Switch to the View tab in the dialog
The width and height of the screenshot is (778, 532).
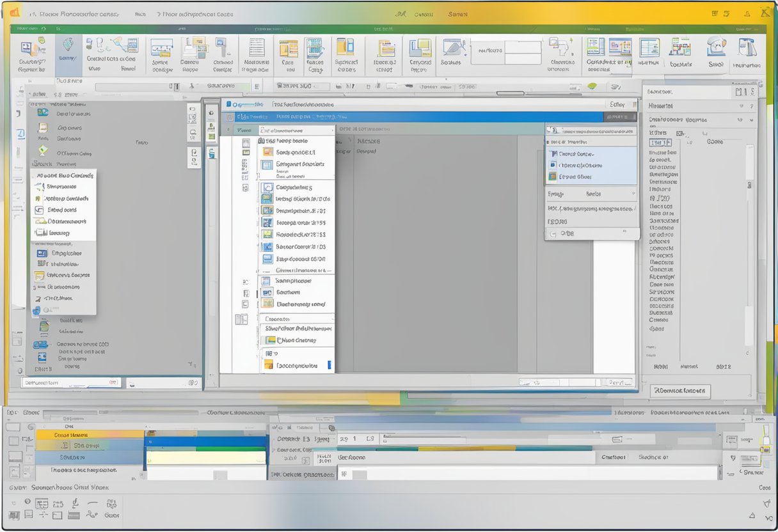[244, 129]
